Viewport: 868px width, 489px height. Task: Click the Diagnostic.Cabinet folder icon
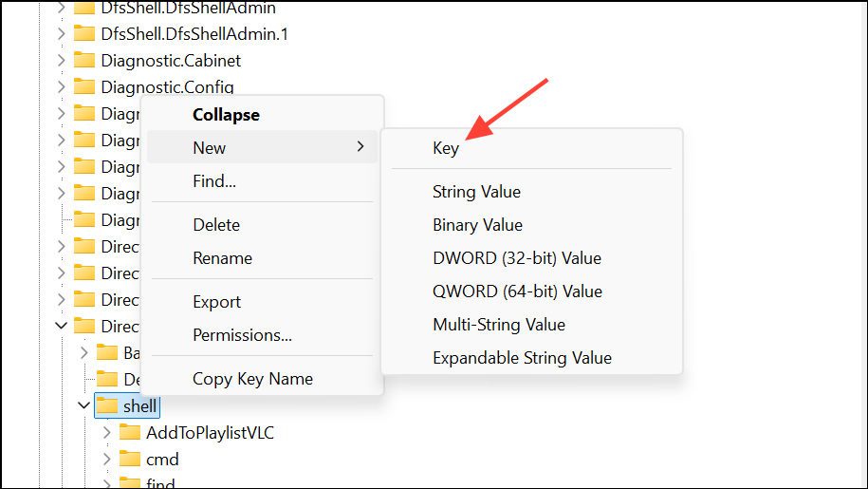tap(84, 61)
